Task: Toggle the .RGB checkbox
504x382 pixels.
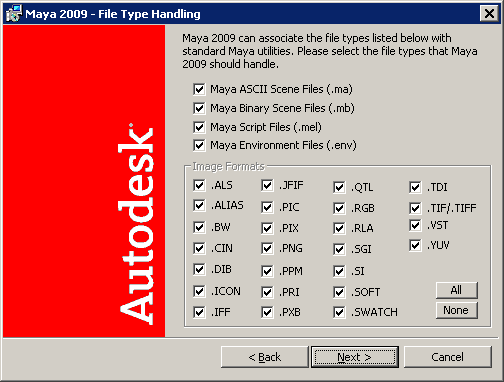Action: coord(339,208)
